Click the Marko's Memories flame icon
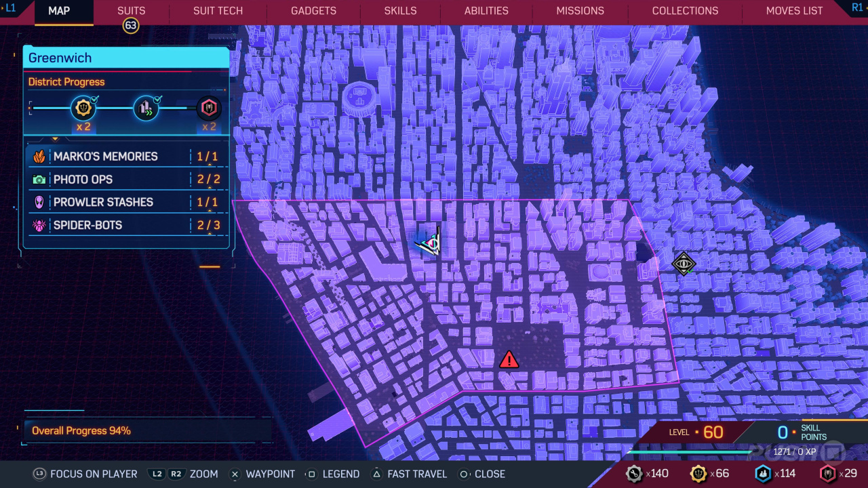The height and width of the screenshot is (488, 868). click(39, 157)
